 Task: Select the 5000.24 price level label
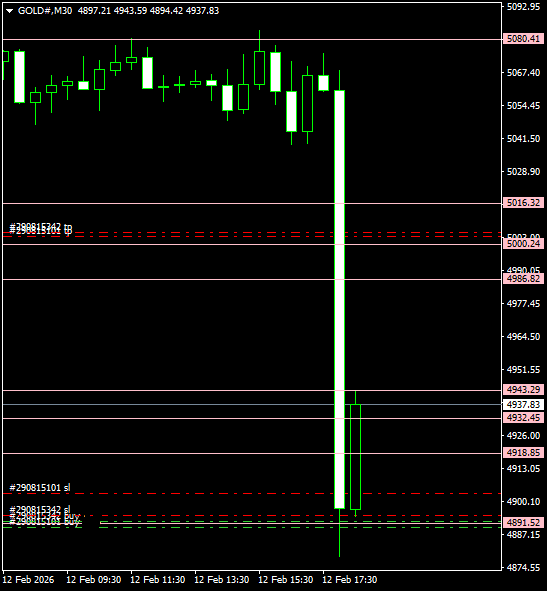pos(523,243)
